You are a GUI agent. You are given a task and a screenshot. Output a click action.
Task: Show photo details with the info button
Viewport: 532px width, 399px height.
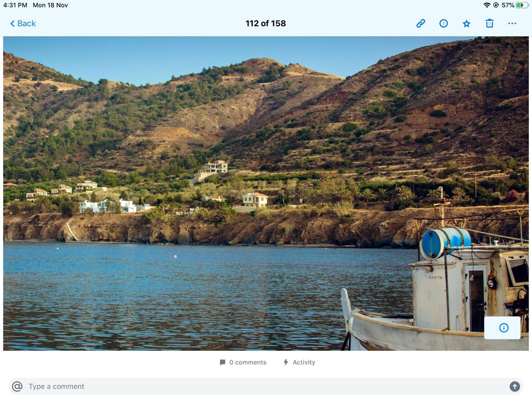pyautogui.click(x=503, y=328)
